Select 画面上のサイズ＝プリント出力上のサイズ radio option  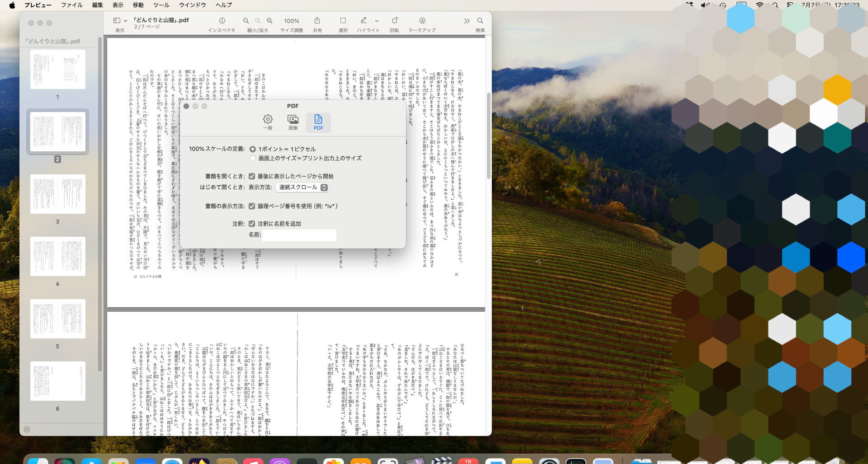(253, 158)
